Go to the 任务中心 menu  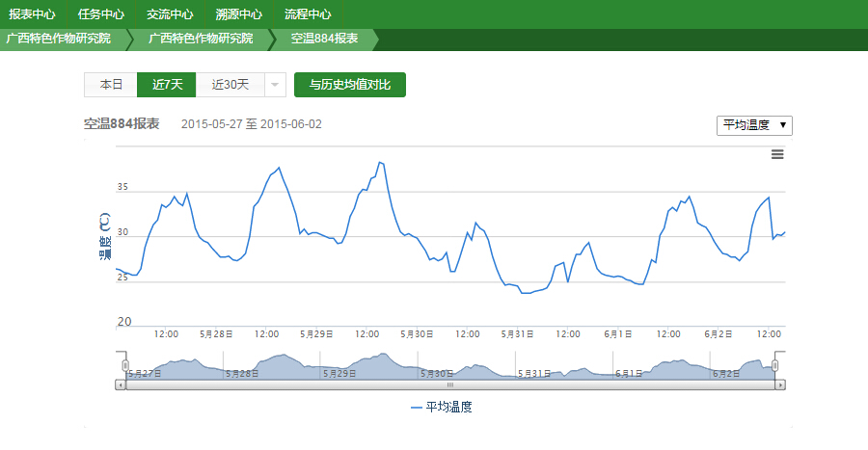coord(100,14)
